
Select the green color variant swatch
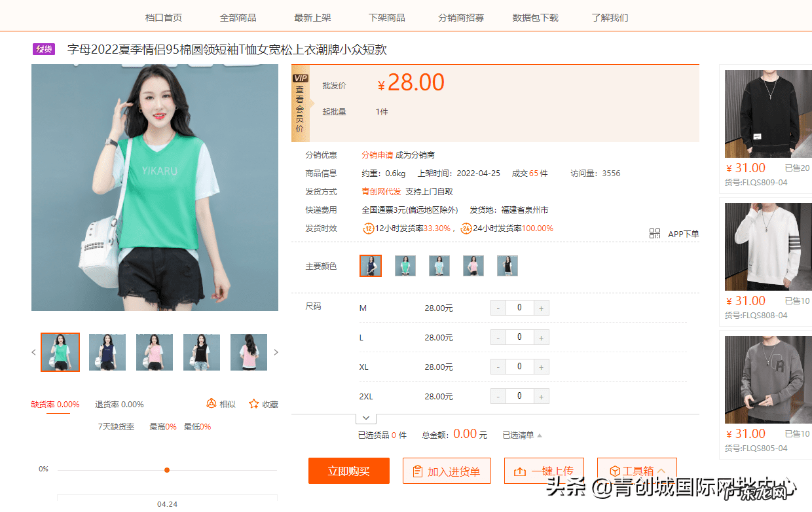coord(405,266)
